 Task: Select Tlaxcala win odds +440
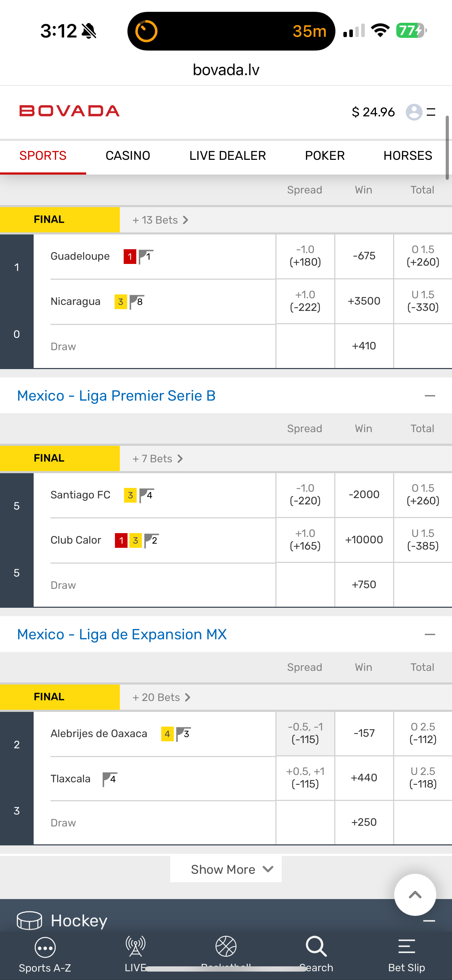(364, 778)
